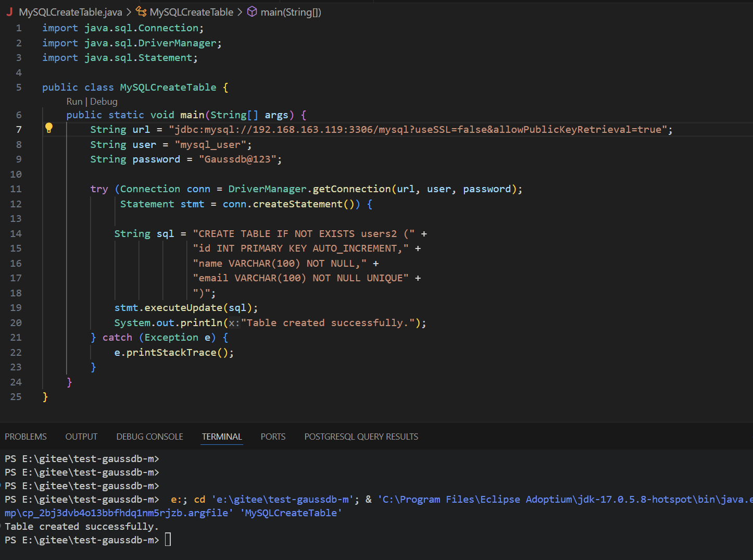Open the main(String[]) breadcrumb item
Viewport: 753px width, 560px height.
[291, 12]
